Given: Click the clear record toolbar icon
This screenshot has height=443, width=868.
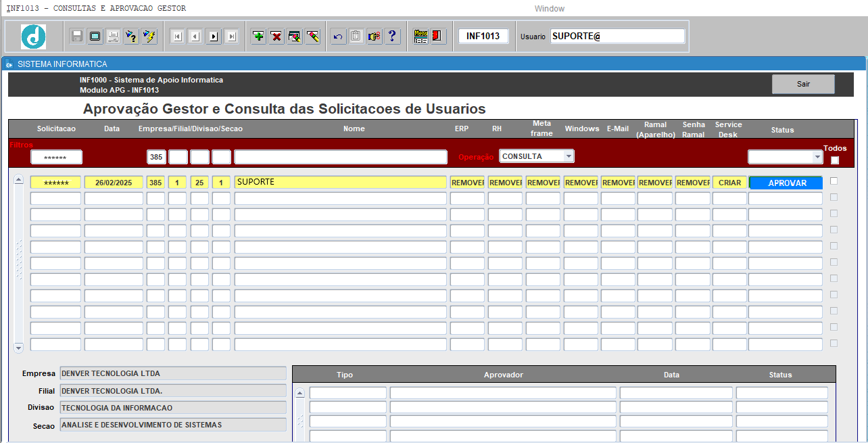Looking at the screenshot, I should pyautogui.click(x=295, y=37).
